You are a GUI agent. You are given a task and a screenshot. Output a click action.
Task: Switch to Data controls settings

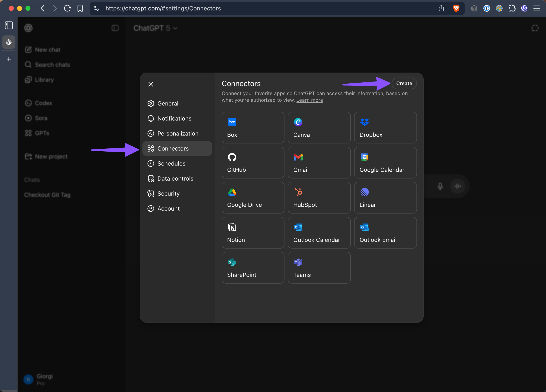(177, 178)
